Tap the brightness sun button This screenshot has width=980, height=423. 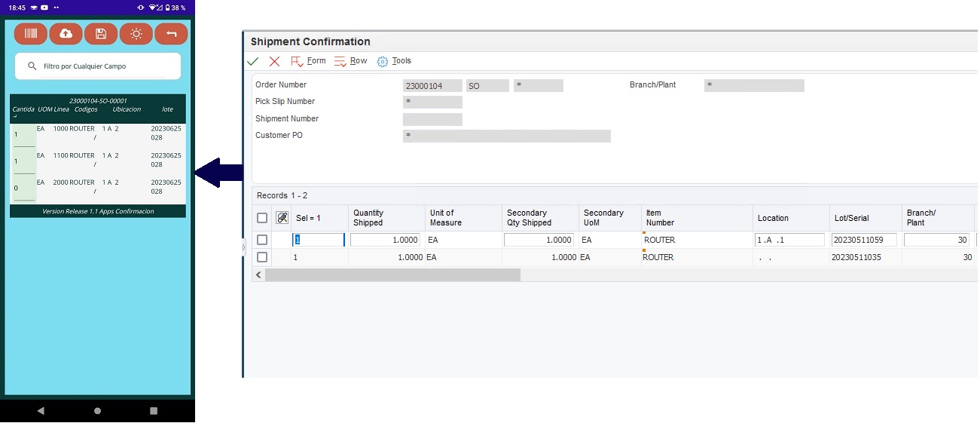click(136, 34)
